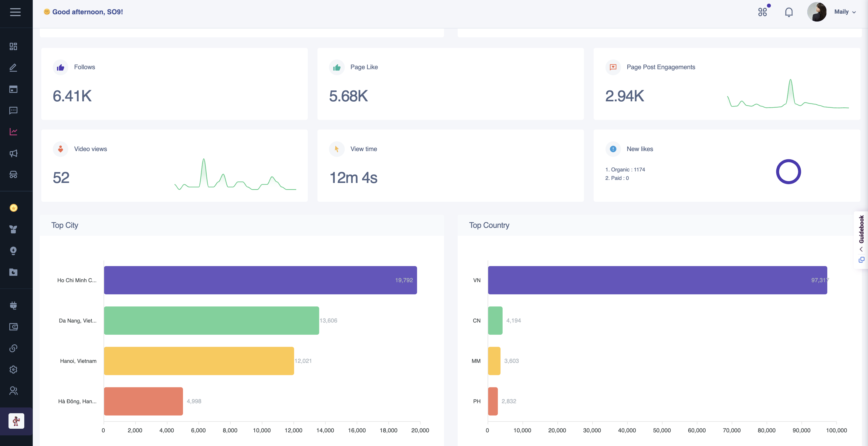Click the CN green country bar
This screenshot has height=446, width=868.
[495, 321]
